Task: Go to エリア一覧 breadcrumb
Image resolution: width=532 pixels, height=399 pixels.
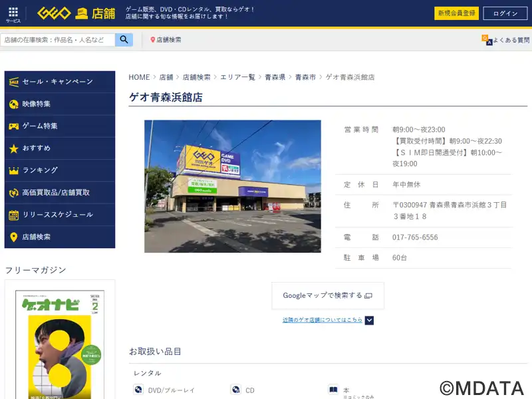Action: click(237, 77)
